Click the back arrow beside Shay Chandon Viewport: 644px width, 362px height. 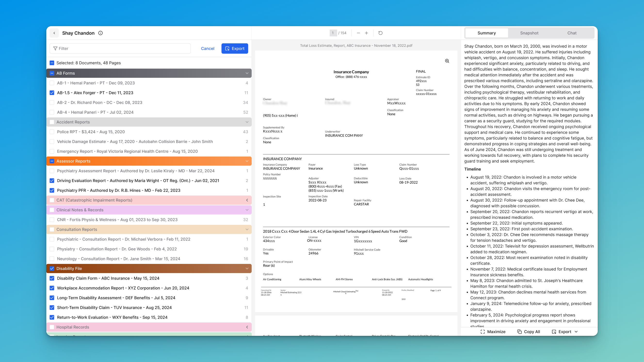(x=54, y=33)
